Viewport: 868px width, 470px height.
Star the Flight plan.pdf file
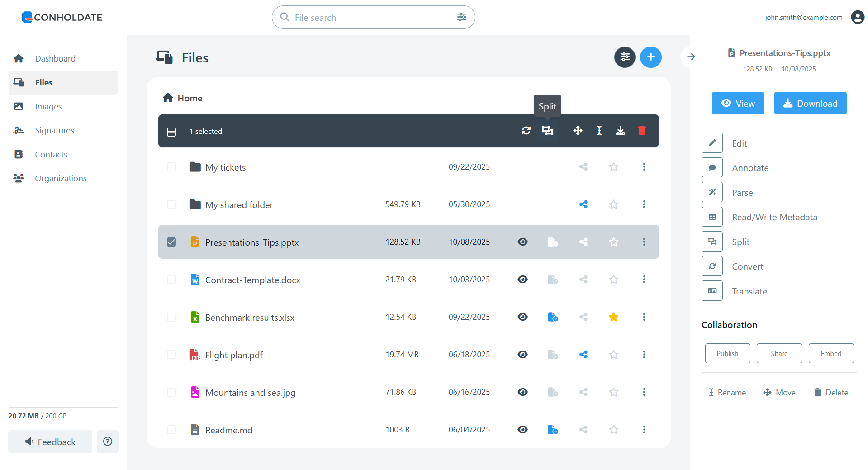click(x=613, y=355)
